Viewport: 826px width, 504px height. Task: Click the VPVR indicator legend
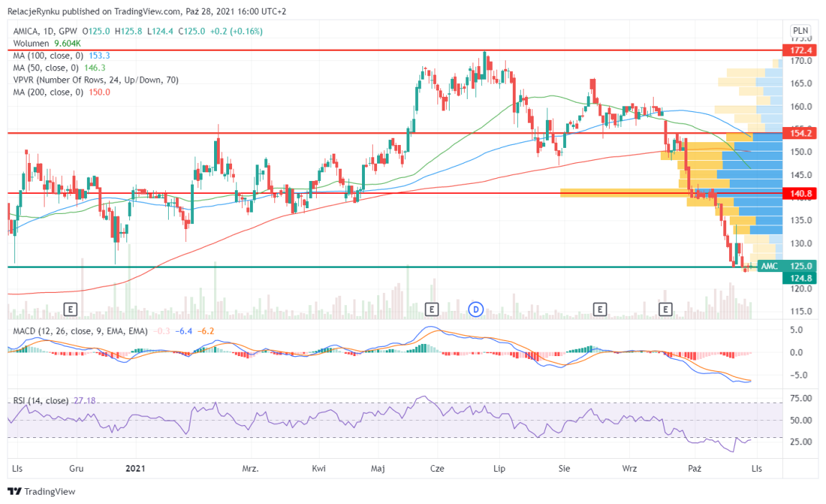pos(92,80)
